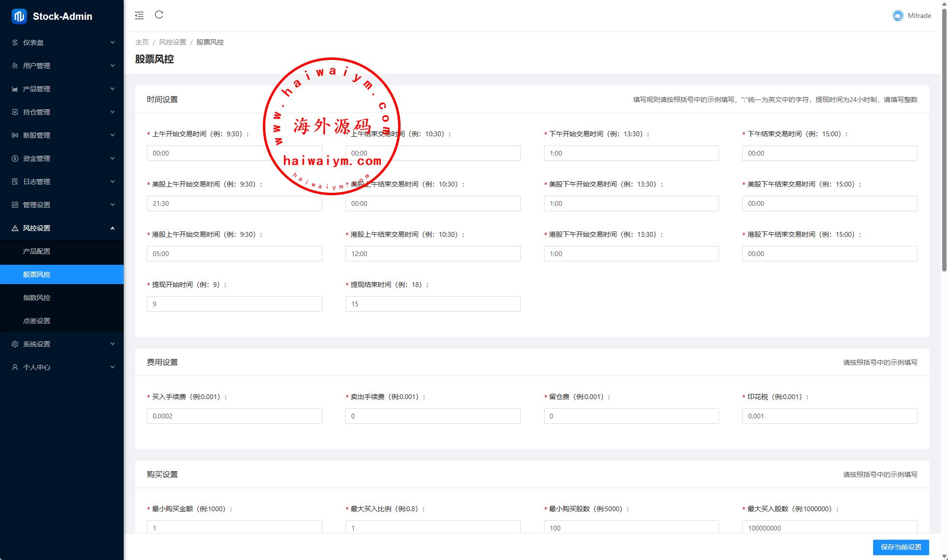Click the sidebar collapse toggle icon
Screen dimensions: 948x560
click(139, 15)
